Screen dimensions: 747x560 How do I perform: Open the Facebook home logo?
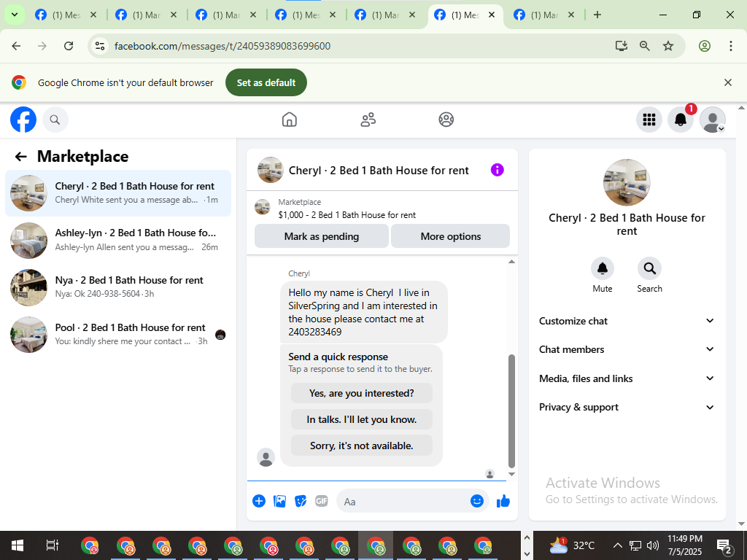pos(23,120)
